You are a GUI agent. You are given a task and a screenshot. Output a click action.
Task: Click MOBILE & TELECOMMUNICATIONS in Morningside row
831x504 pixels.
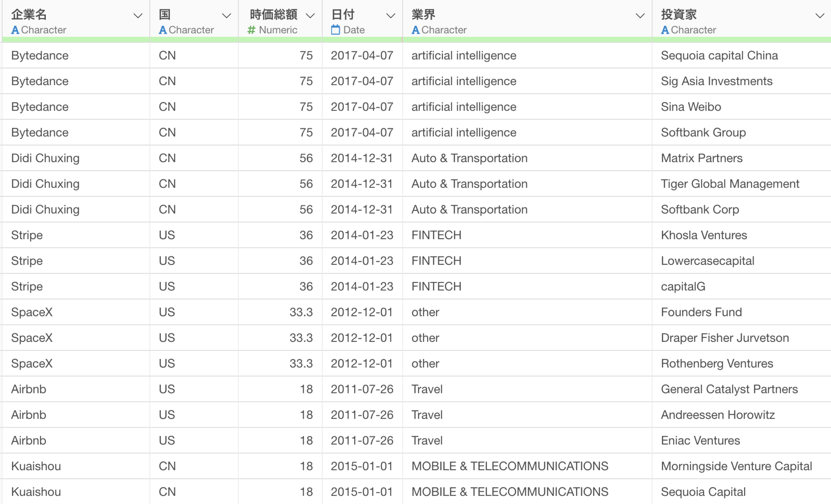510,466
